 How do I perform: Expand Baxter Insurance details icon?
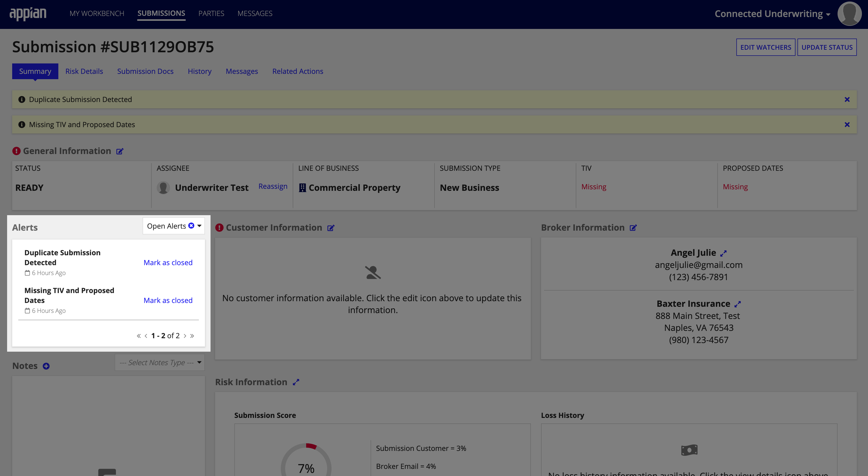click(738, 304)
